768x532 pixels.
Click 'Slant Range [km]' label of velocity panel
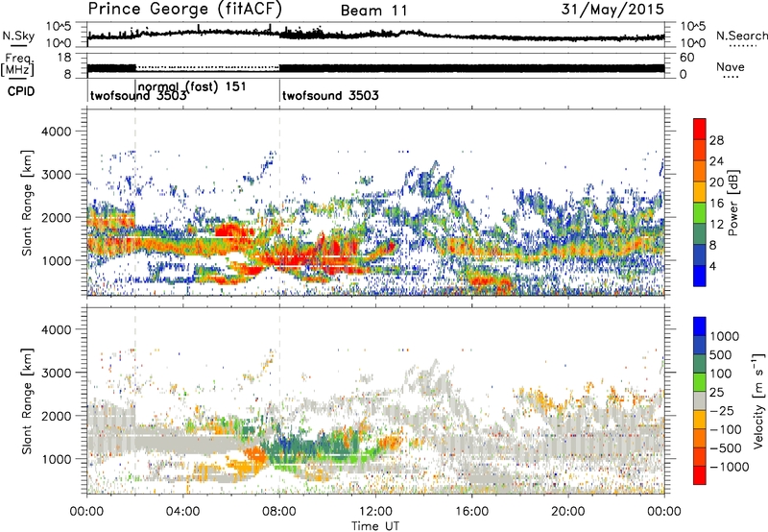point(28,400)
